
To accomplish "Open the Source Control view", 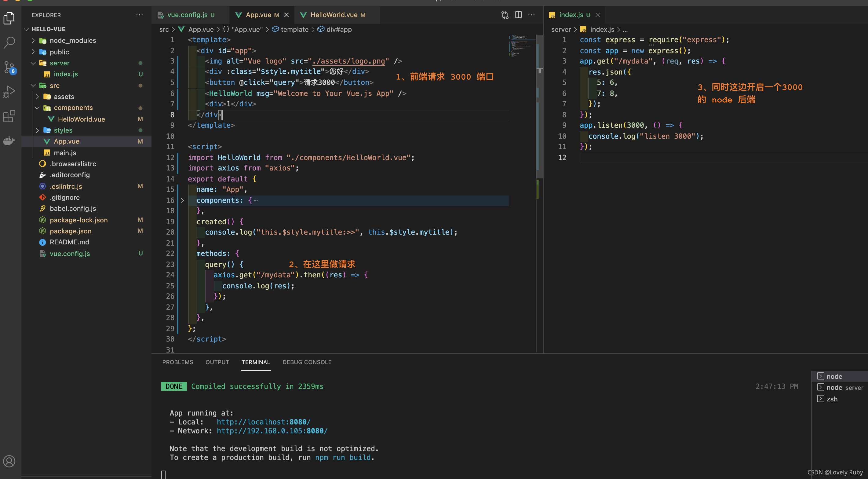I will [9, 67].
